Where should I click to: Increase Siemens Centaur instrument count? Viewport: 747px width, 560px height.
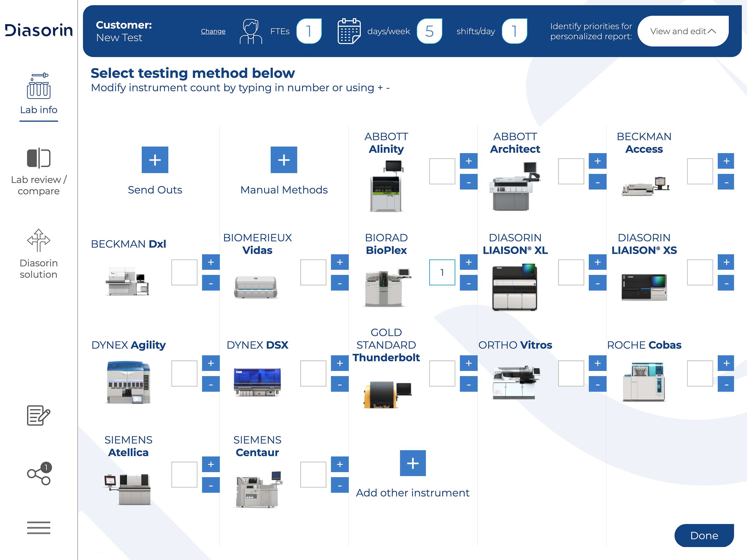(x=340, y=464)
